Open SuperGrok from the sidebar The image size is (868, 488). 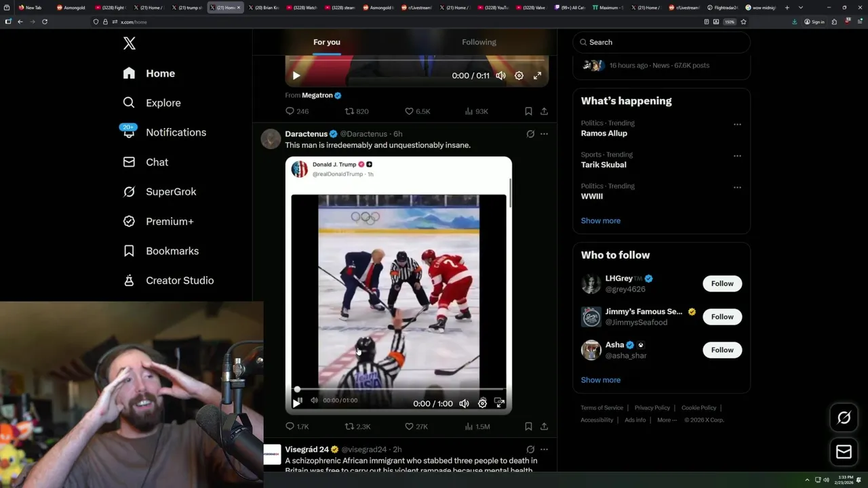pos(159,192)
